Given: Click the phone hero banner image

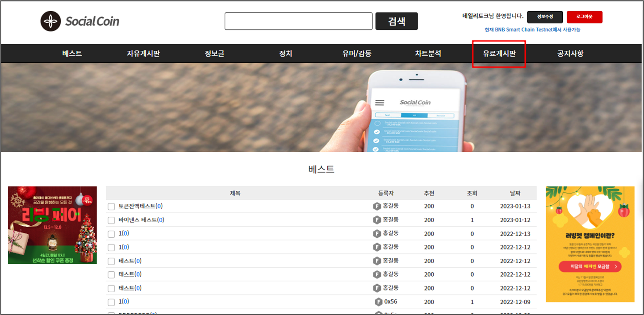Looking at the screenshot, I should pyautogui.click(x=321, y=108).
